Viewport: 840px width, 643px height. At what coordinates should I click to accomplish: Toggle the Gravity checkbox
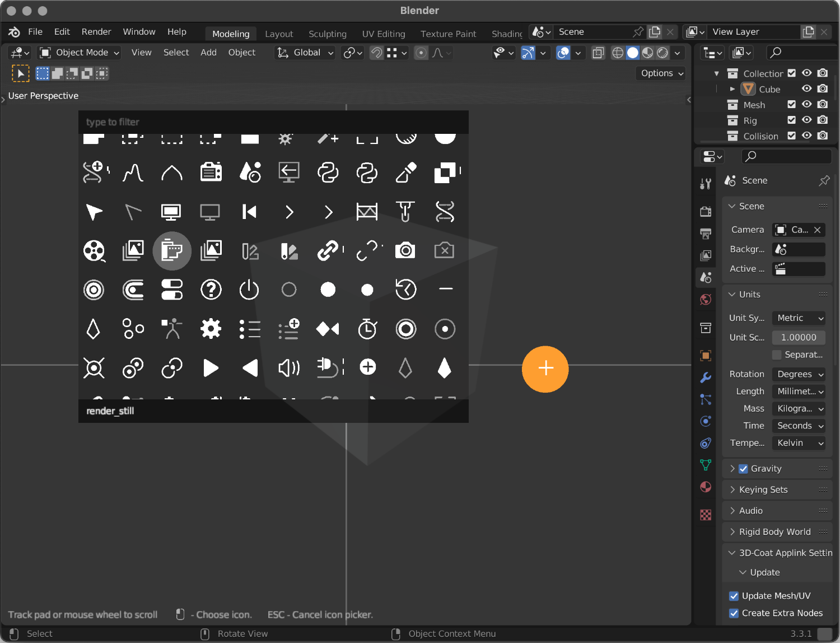click(743, 469)
